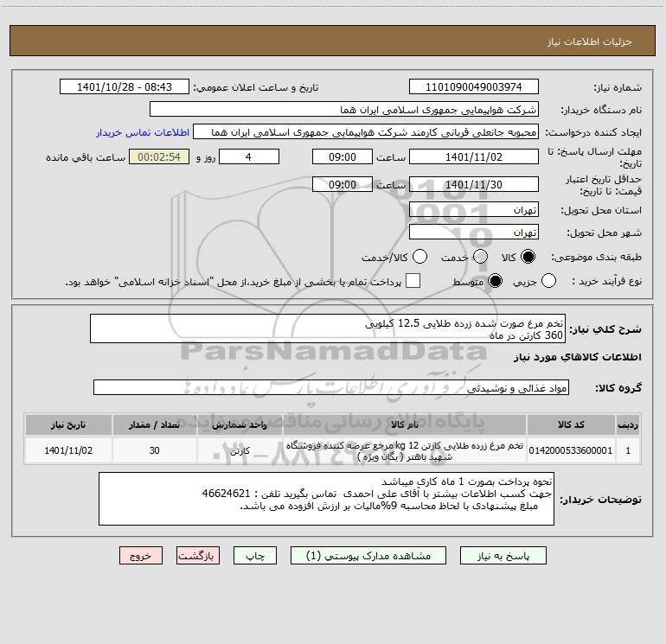Open مشاهده مدارک پیوستی (1) button

point(368,556)
